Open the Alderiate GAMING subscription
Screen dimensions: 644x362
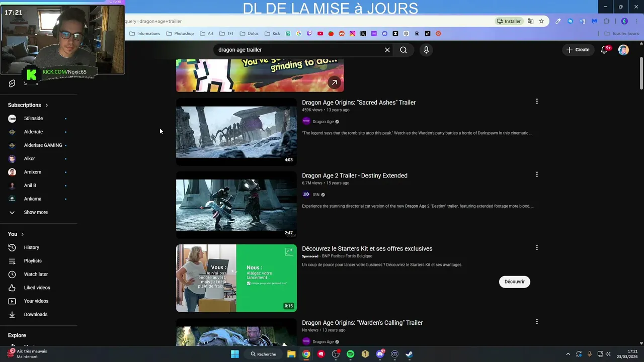pyautogui.click(x=43, y=145)
